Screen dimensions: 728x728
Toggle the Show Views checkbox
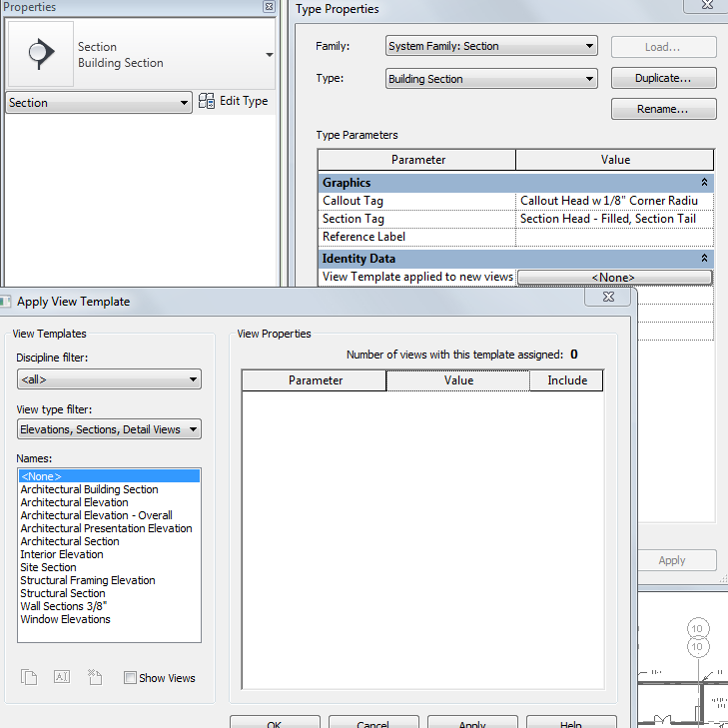point(130,678)
